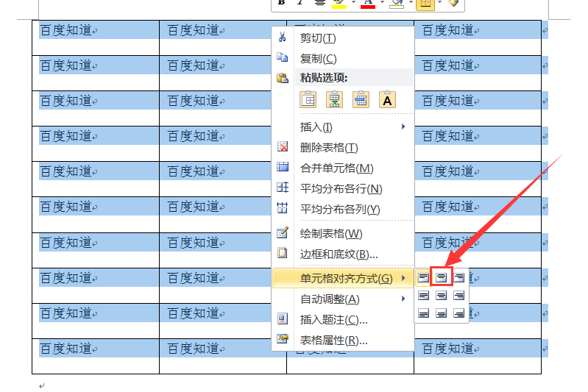
Task: Click 复制(C) in context menu
Action: [x=343, y=58]
